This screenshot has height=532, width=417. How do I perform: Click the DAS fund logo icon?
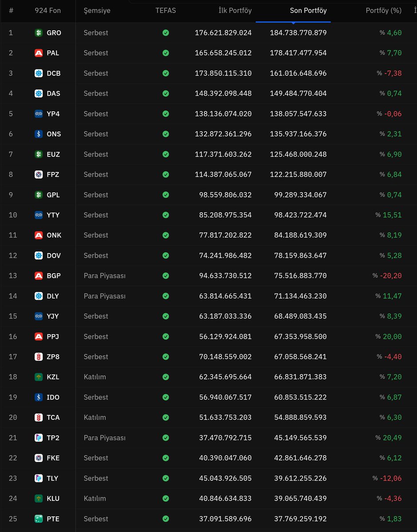tap(39, 93)
